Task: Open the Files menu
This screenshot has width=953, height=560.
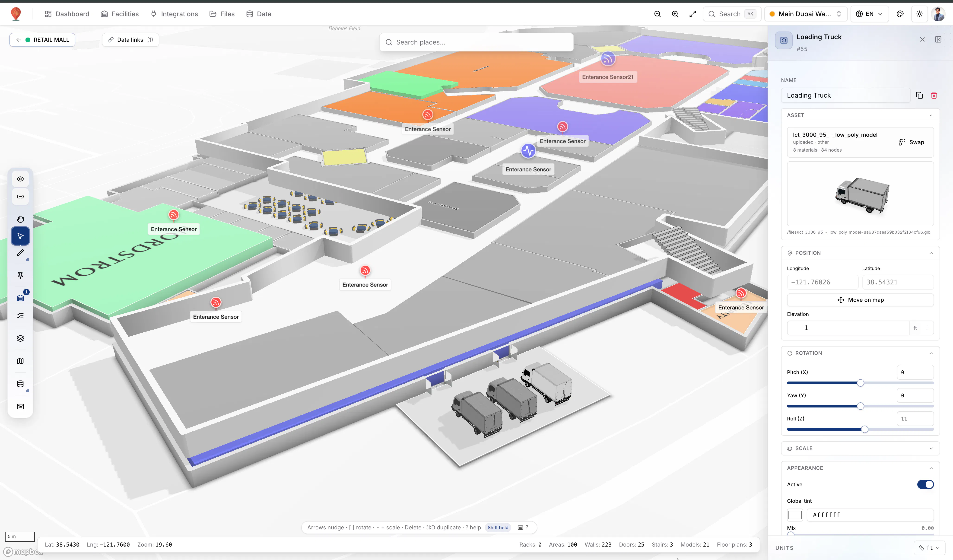Action: click(222, 14)
